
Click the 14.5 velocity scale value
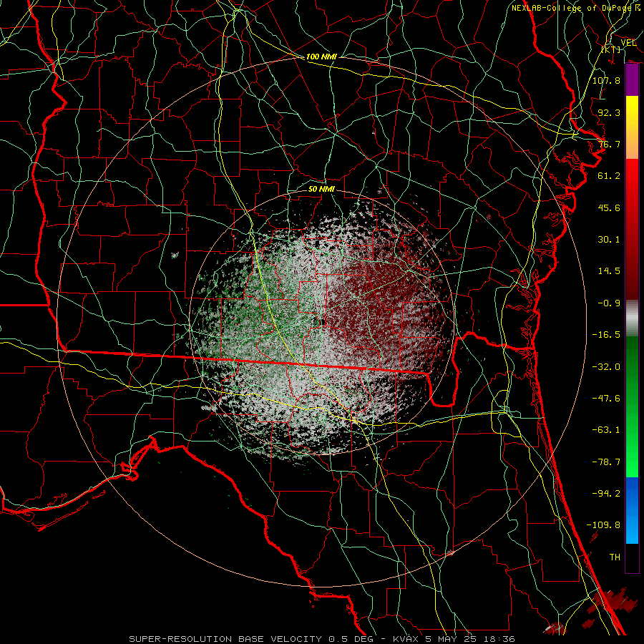pyautogui.click(x=609, y=270)
